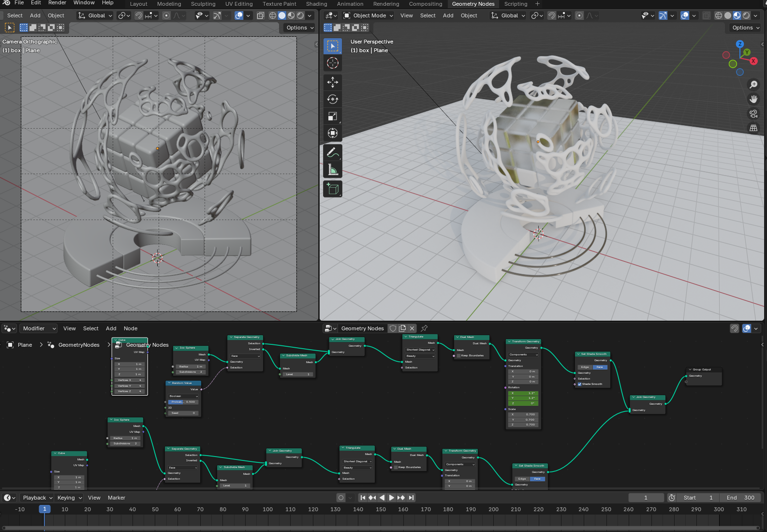Play animation in reverse
The image size is (767, 532).
pyautogui.click(x=382, y=498)
